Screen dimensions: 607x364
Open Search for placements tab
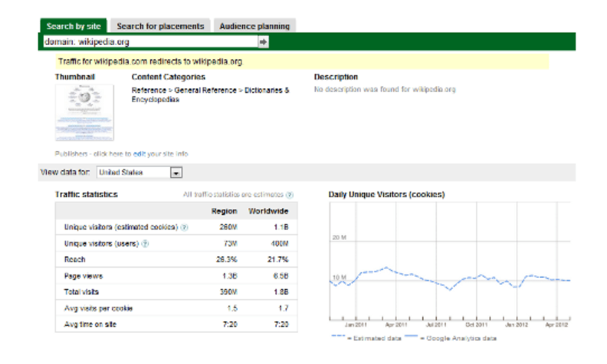pyautogui.click(x=160, y=26)
